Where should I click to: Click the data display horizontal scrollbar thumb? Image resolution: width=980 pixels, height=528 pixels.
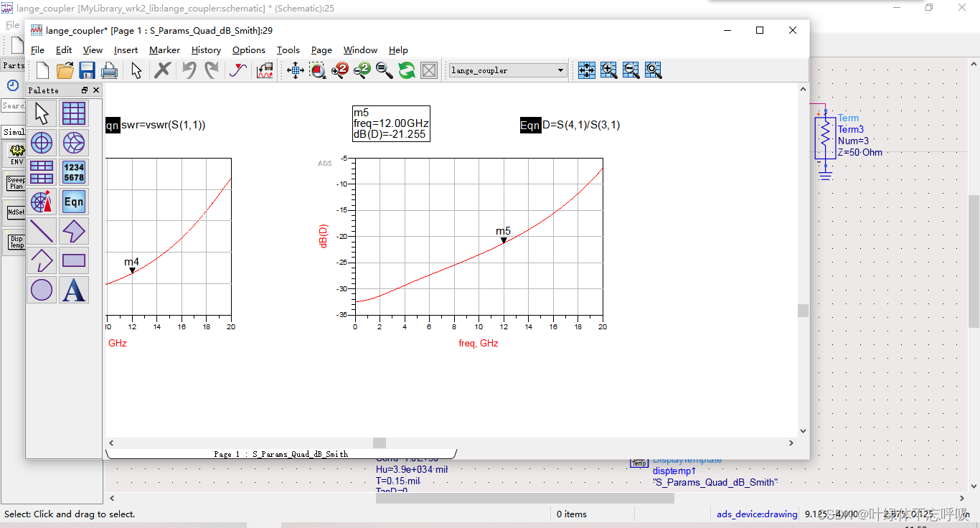click(379, 443)
